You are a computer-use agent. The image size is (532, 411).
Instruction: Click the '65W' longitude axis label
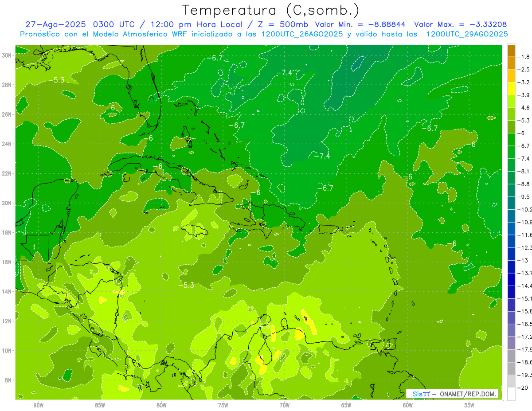tap(346, 405)
